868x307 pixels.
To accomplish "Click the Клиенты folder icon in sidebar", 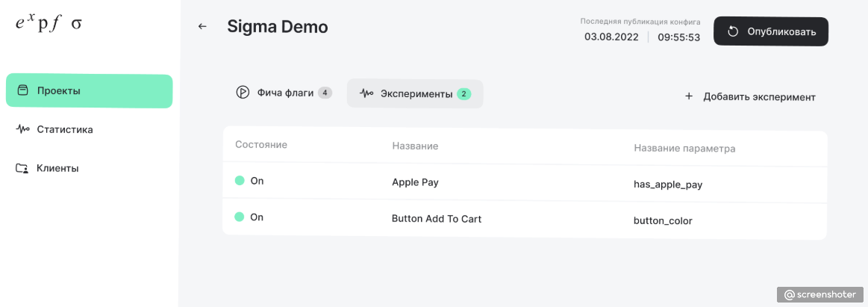I will tap(22, 168).
